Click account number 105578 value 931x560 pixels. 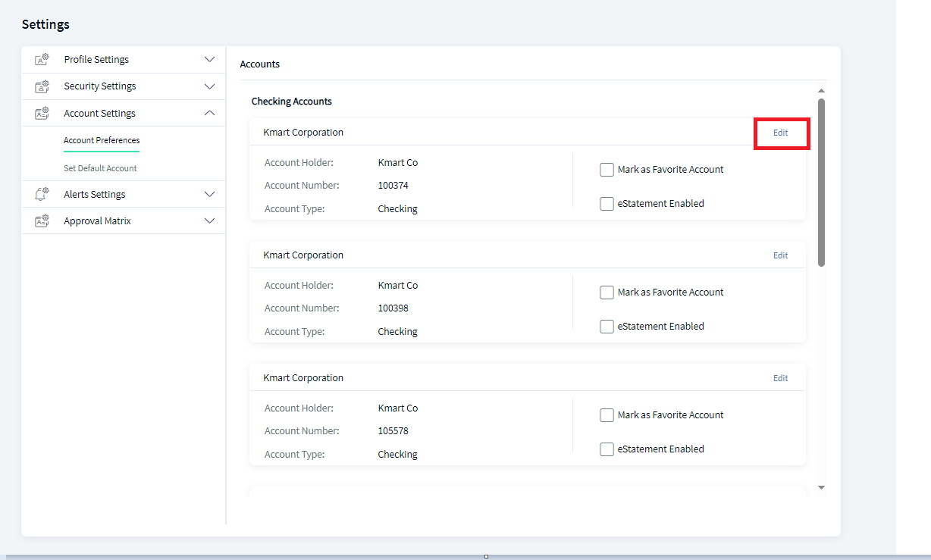pos(393,431)
